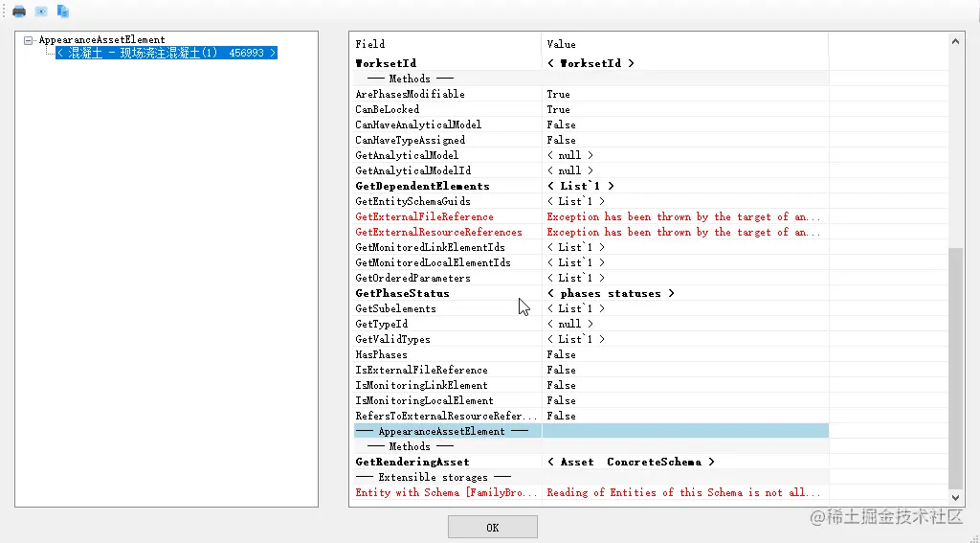Click the vertical scrollbar thumb
Image resolution: width=980 pixels, height=543 pixels.
[957, 369]
